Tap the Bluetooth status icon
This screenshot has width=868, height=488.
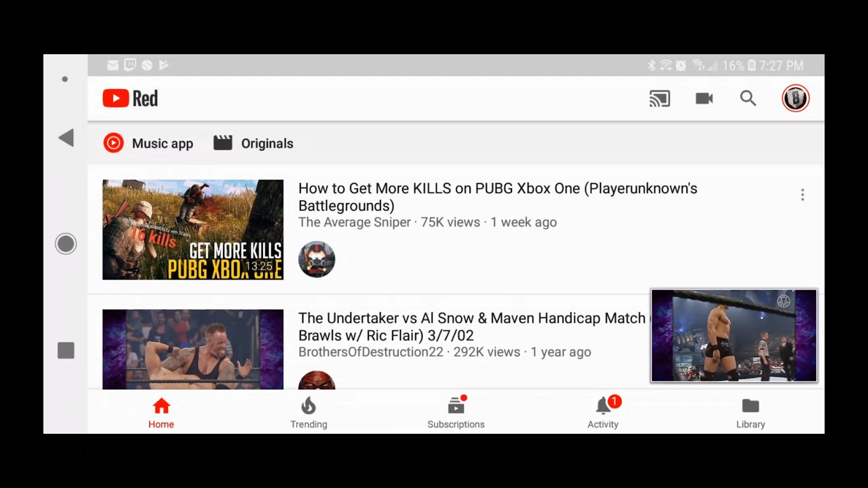click(652, 66)
